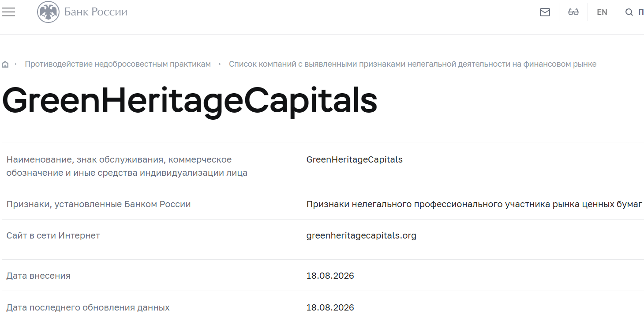The width and height of the screenshot is (644, 322).
Task: Click the Bank of Russia eagle emblem
Action: point(48,12)
